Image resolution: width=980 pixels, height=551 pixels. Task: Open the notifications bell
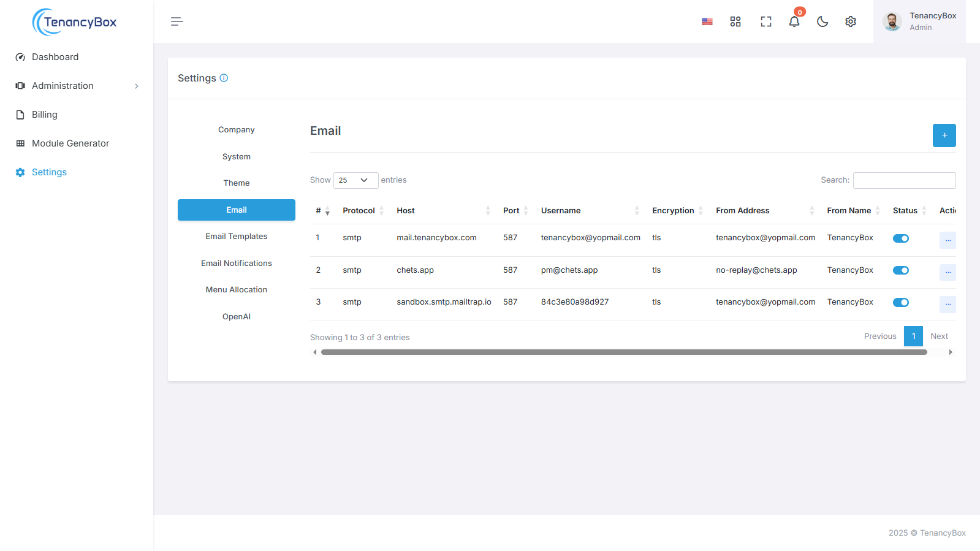pos(794,21)
